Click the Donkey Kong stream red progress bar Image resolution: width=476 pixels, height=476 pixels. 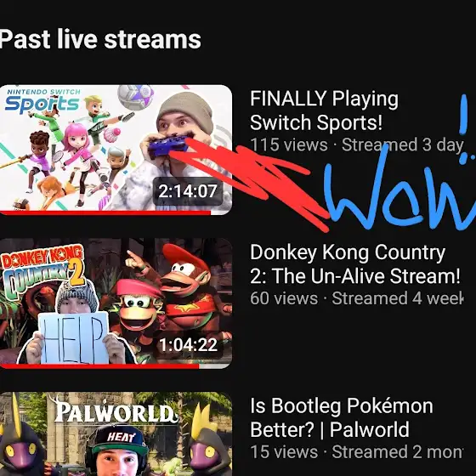coord(99,366)
